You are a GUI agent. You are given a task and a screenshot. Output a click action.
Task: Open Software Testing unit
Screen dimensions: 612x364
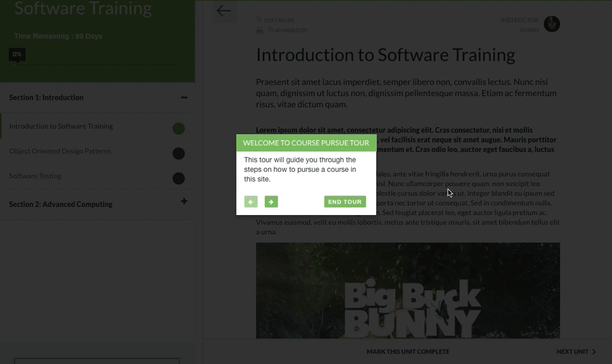(35, 176)
